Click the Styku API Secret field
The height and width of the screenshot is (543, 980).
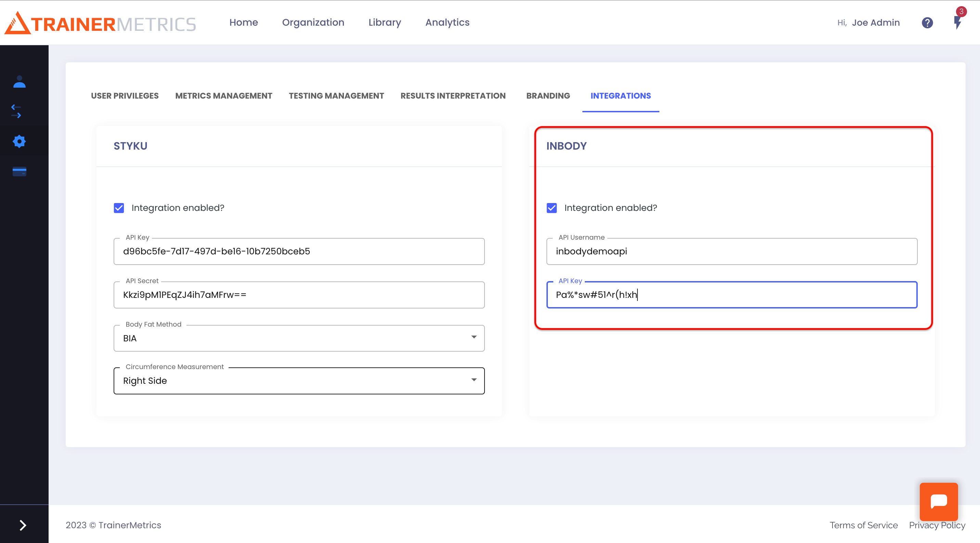(299, 295)
